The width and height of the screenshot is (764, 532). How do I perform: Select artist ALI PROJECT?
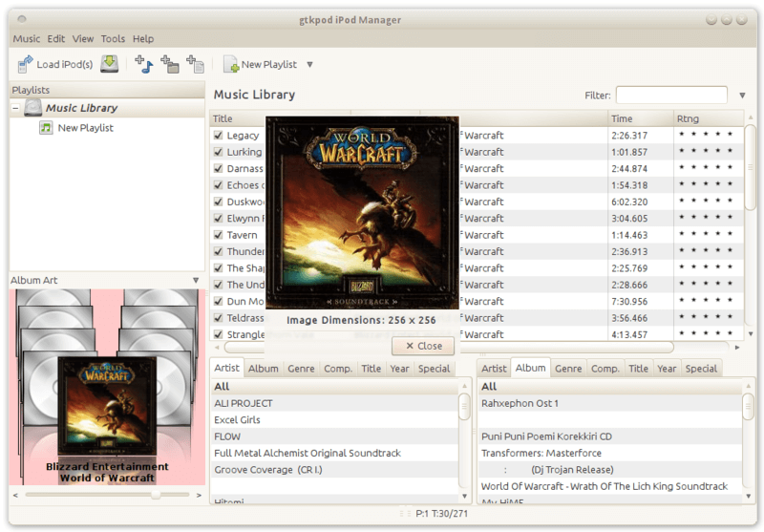click(335, 403)
